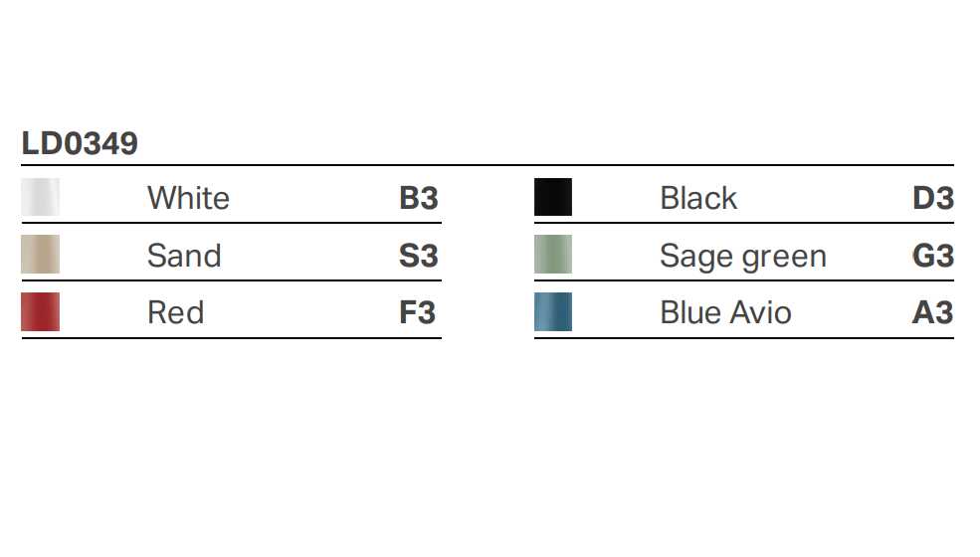Click the Red color name label
Viewport: 980px width, 557px height.
click(176, 313)
